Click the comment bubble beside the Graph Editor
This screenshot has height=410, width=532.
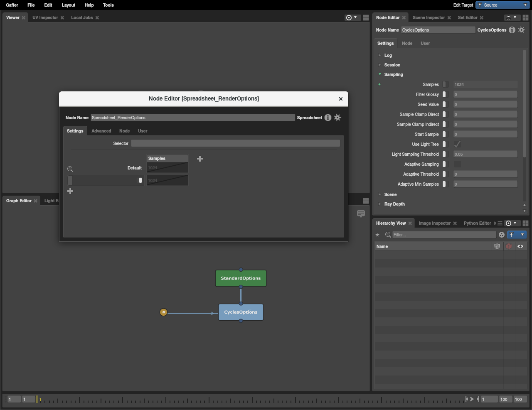point(361,214)
